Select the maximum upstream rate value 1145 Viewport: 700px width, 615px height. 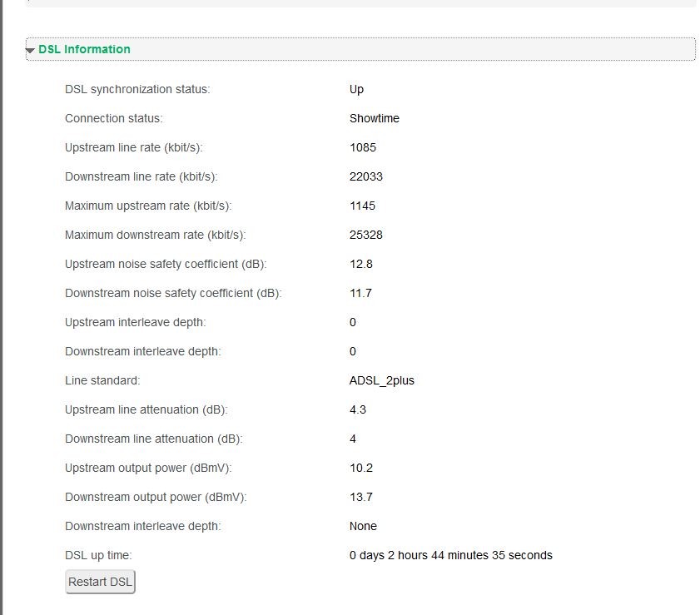pyautogui.click(x=362, y=206)
